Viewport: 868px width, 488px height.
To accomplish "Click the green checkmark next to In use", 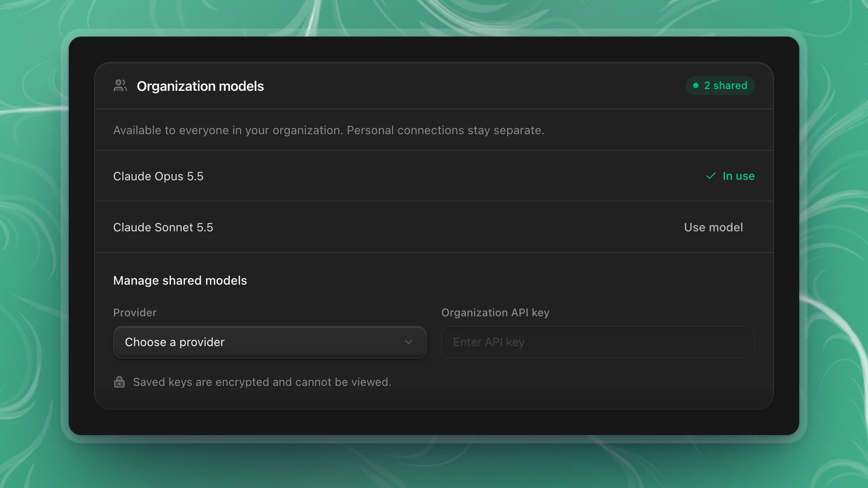I will click(711, 176).
